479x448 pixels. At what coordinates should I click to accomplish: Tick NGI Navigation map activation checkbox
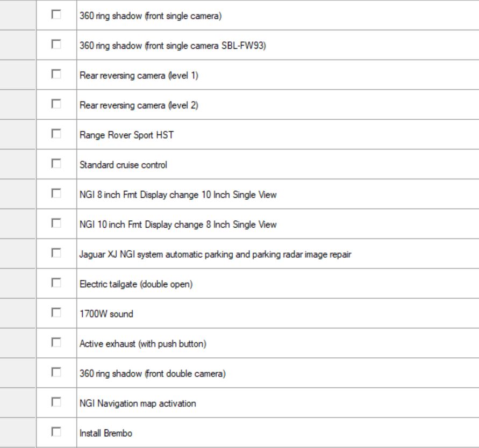click(x=56, y=403)
